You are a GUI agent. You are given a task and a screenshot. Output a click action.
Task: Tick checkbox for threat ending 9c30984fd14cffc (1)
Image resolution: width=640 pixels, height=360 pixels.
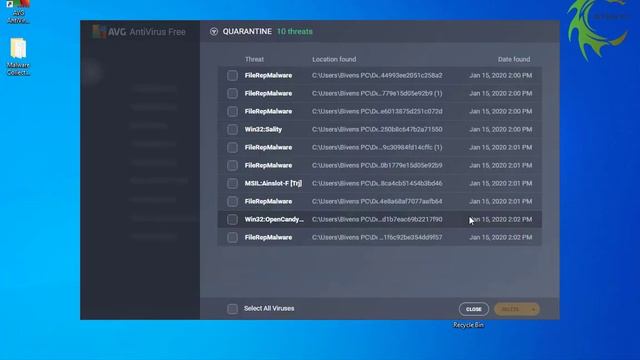click(232, 147)
